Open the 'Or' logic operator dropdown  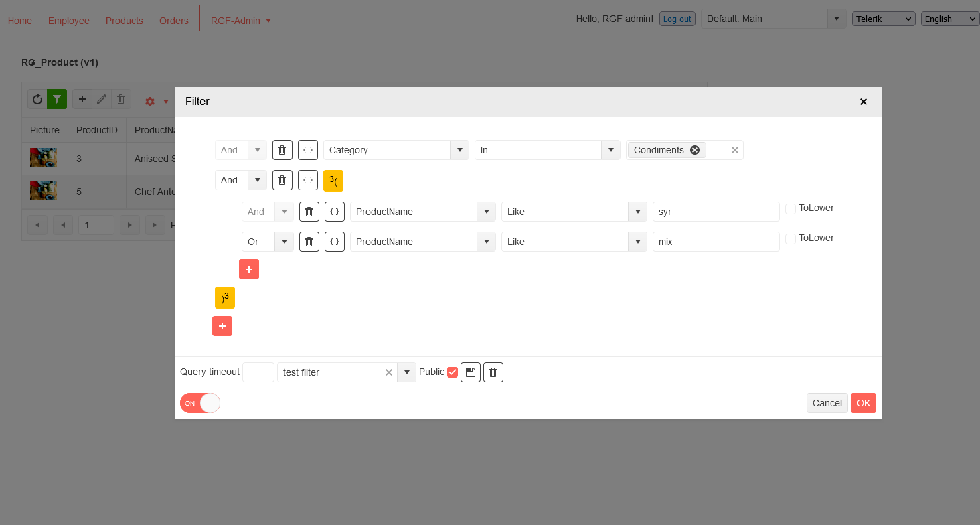284,242
